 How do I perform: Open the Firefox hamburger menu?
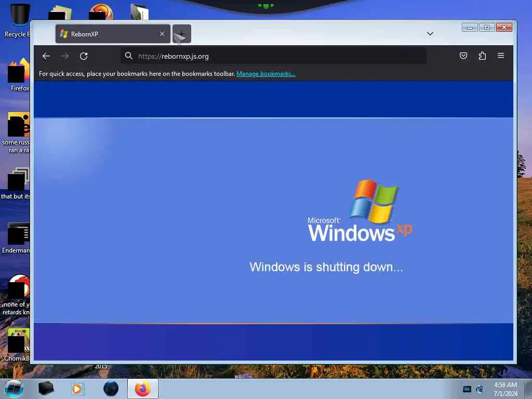click(x=501, y=56)
